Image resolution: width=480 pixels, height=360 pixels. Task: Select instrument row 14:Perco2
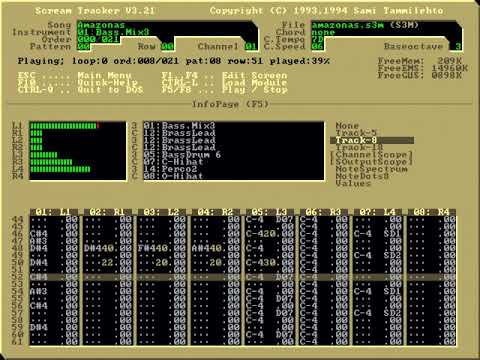[170, 169]
